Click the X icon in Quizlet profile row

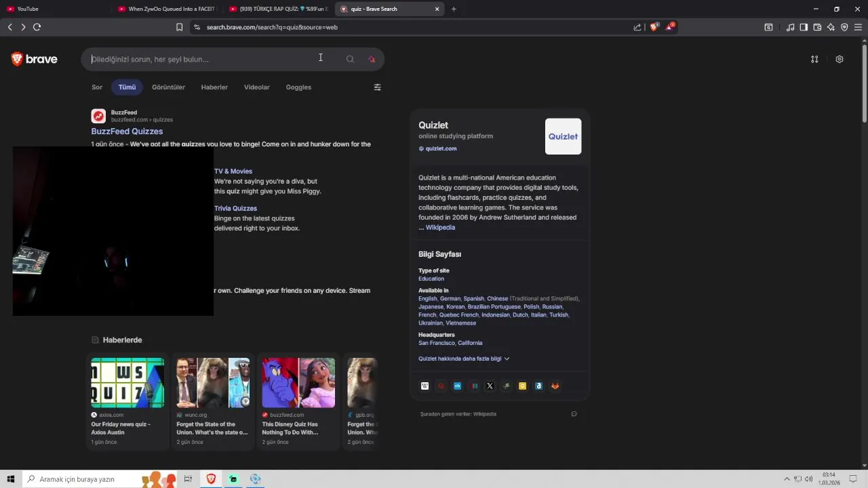490,386
